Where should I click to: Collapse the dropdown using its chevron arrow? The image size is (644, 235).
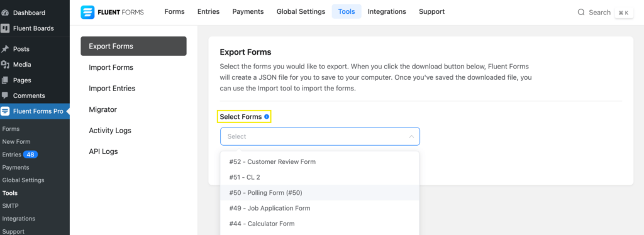point(411,136)
